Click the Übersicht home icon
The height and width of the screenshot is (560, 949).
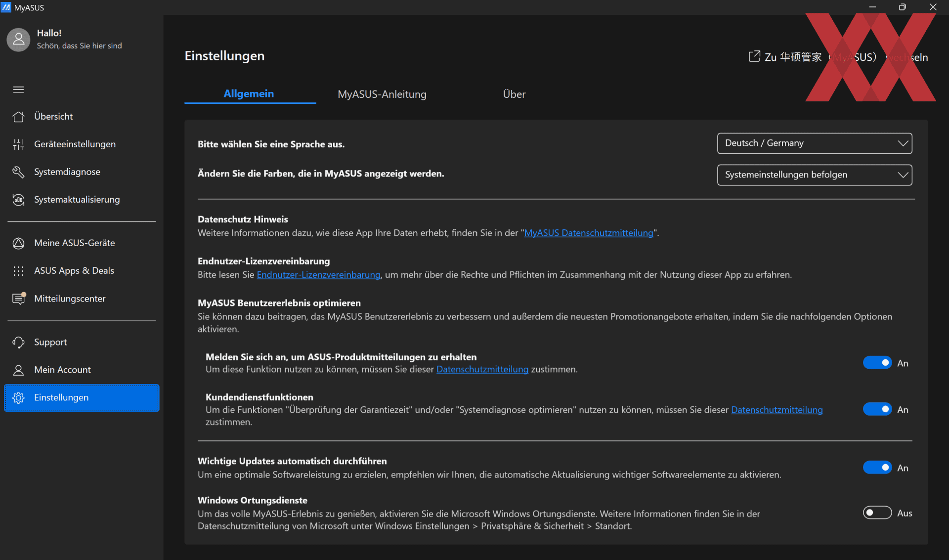coord(18,117)
